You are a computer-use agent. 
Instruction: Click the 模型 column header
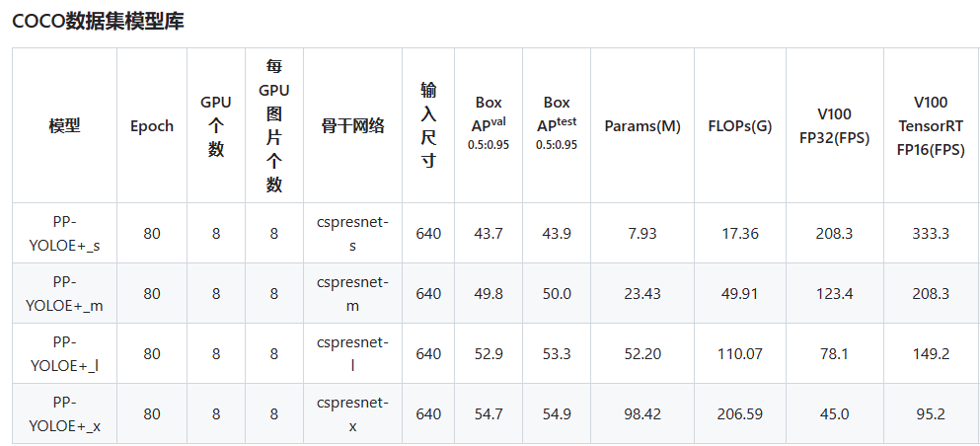coord(64,125)
